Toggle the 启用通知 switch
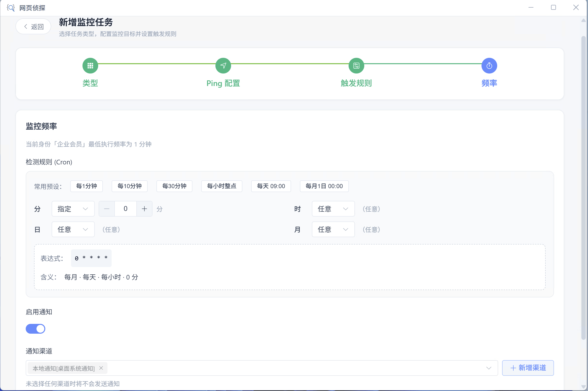This screenshot has width=588, height=391. 35,329
